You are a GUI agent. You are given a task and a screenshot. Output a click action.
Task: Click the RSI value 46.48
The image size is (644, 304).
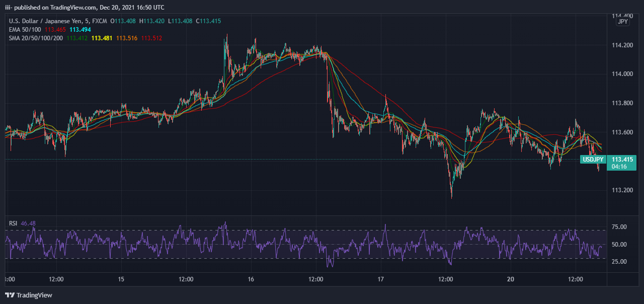[x=28, y=223]
